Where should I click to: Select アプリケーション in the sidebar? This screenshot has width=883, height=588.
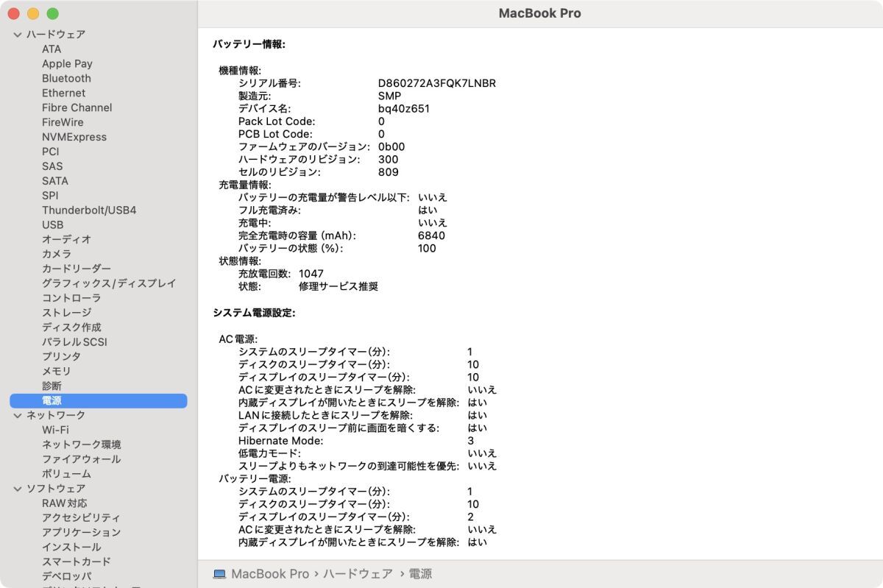[x=81, y=533]
